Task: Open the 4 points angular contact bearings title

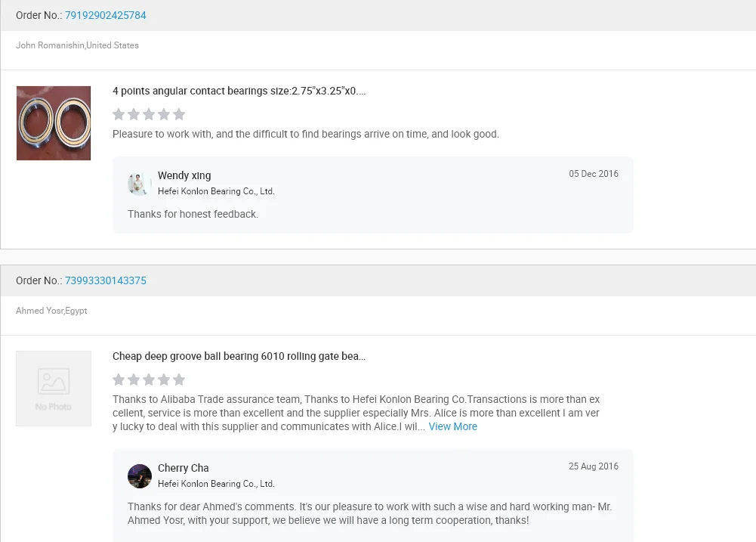Action: (239, 91)
